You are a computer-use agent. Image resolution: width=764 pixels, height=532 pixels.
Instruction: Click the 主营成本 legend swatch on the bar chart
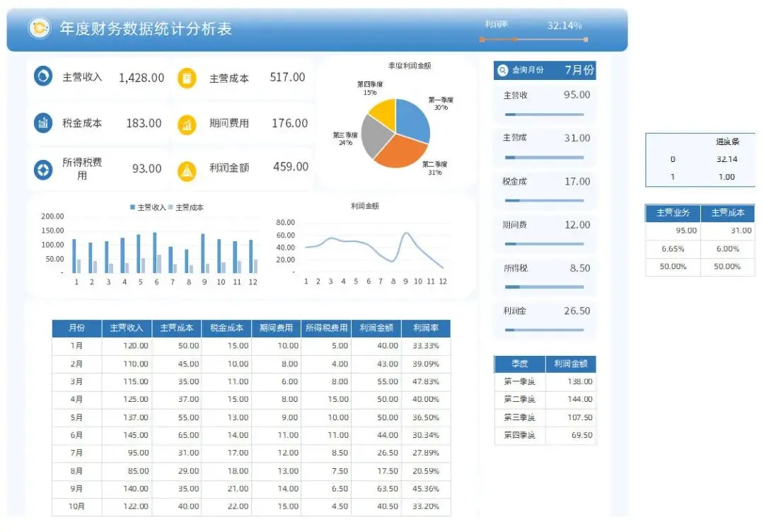click(x=170, y=207)
